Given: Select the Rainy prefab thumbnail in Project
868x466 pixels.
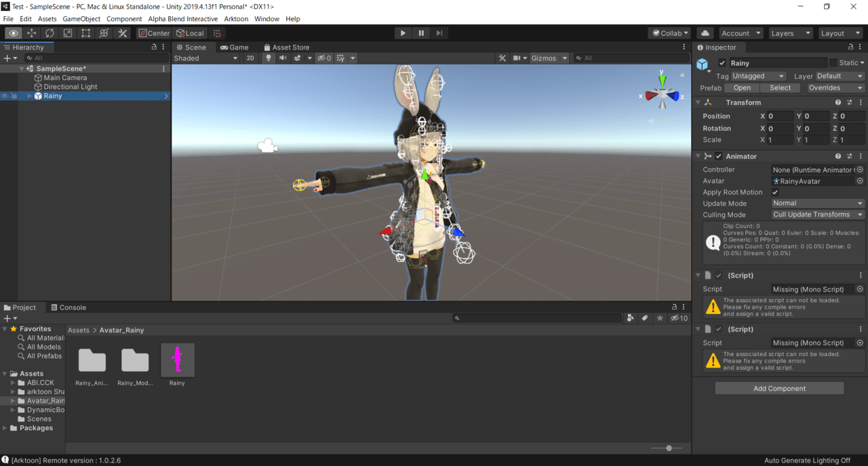Looking at the screenshot, I should coord(177,360).
